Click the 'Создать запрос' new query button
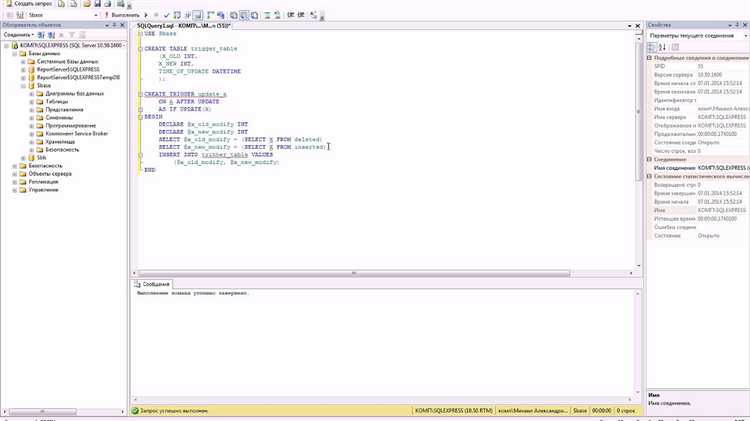Image resolution: width=750 pixels, height=421 pixels. (24, 5)
